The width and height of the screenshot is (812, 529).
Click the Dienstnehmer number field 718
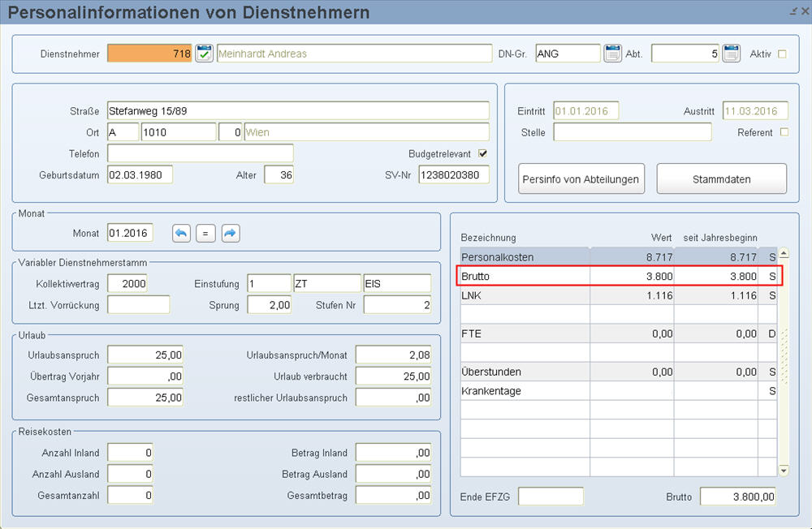point(149,54)
